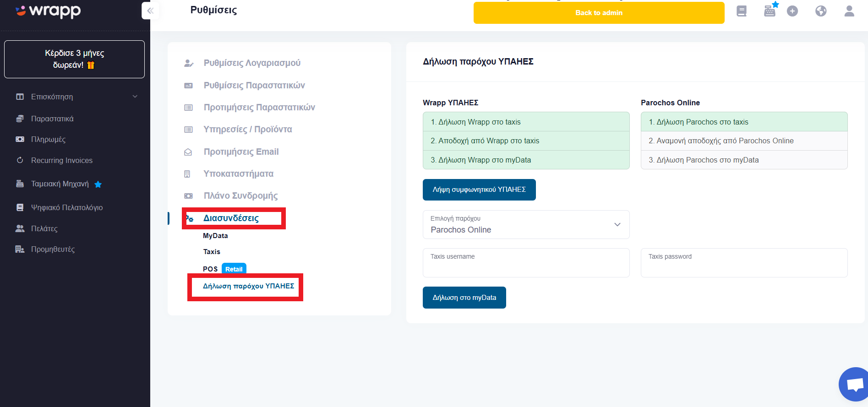Open the POS Retail sub-item
The height and width of the screenshot is (407, 868).
224,269
